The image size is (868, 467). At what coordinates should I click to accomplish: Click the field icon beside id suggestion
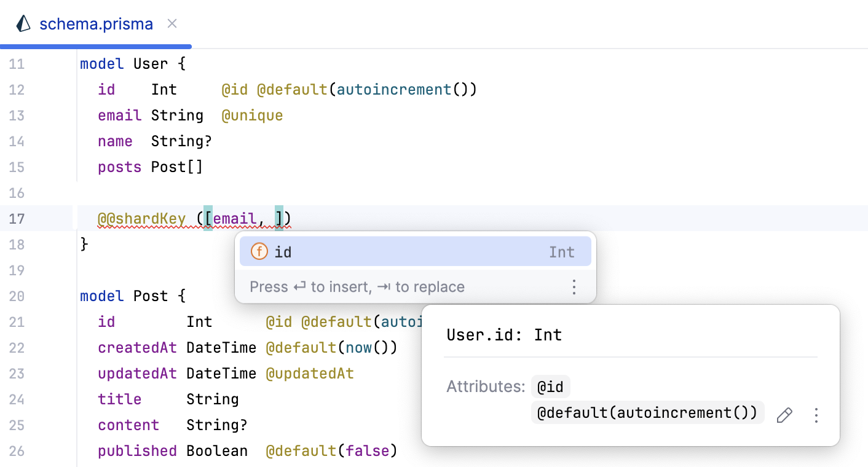(x=259, y=252)
